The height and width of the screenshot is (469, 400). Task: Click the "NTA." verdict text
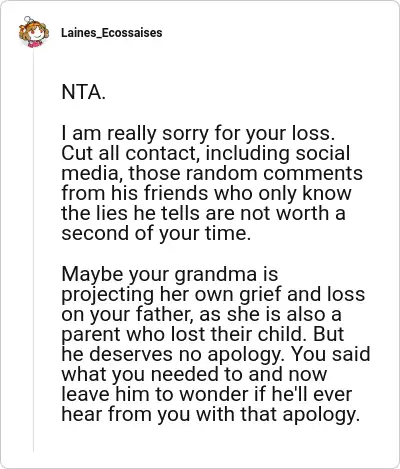[84, 92]
